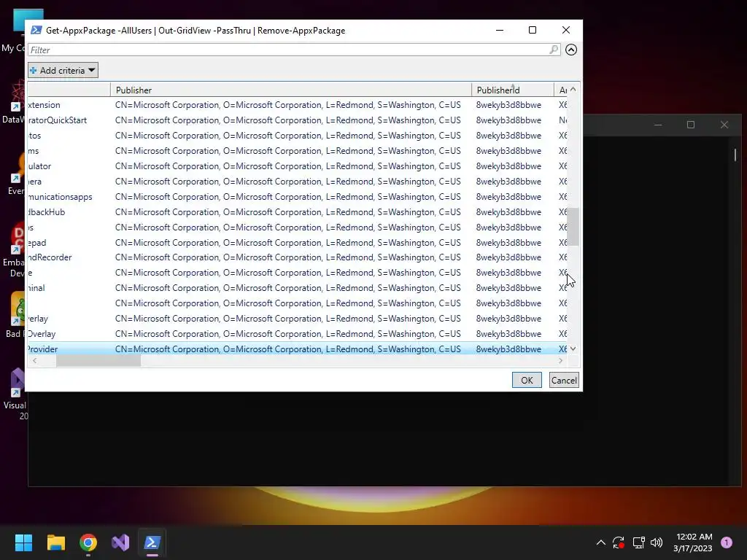Show hidden system tray icons
Image resolution: width=747 pixels, height=560 pixels.
601,542
